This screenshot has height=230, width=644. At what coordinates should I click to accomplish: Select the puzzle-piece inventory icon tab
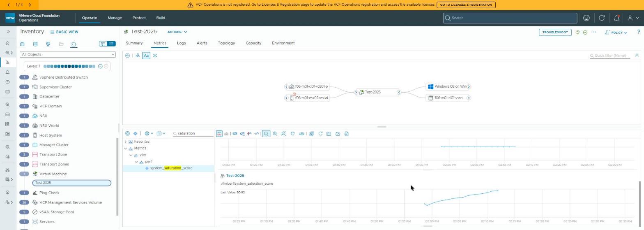74,44
